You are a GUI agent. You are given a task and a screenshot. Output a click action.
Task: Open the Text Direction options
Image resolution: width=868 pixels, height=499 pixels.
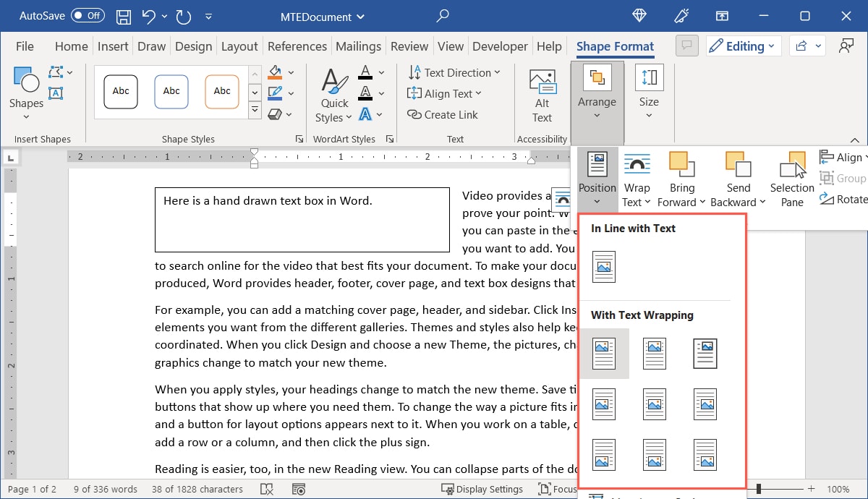tap(455, 72)
